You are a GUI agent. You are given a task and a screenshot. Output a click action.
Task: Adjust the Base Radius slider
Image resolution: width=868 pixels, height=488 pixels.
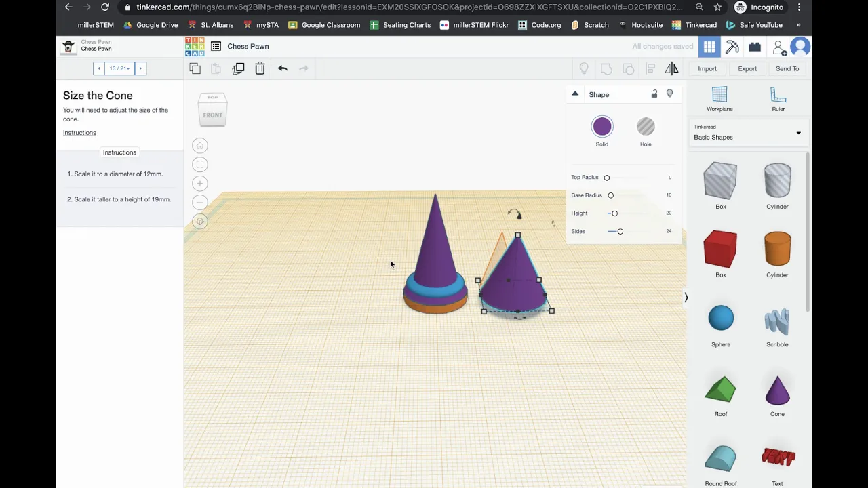tap(610, 195)
